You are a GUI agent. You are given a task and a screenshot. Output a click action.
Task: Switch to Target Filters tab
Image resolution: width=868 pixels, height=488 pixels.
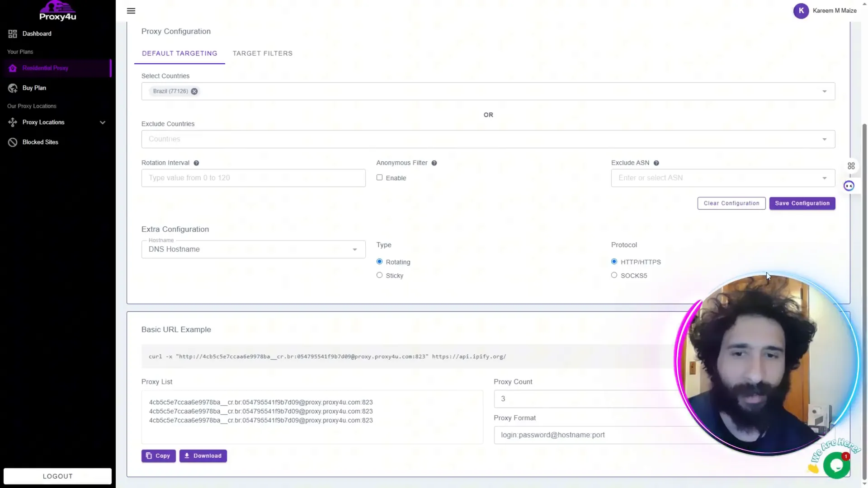(263, 53)
